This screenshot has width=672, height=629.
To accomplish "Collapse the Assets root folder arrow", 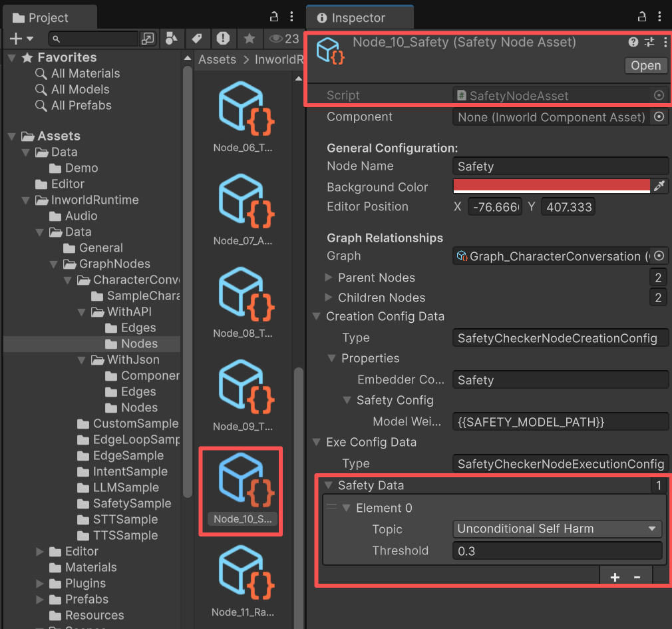I will tap(11, 136).
